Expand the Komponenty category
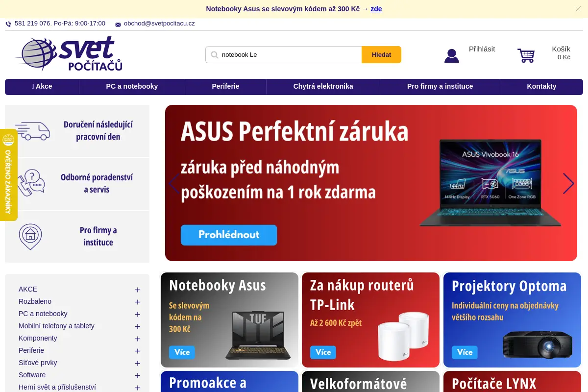Image resolution: width=588 pixels, height=392 pixels. [138, 339]
